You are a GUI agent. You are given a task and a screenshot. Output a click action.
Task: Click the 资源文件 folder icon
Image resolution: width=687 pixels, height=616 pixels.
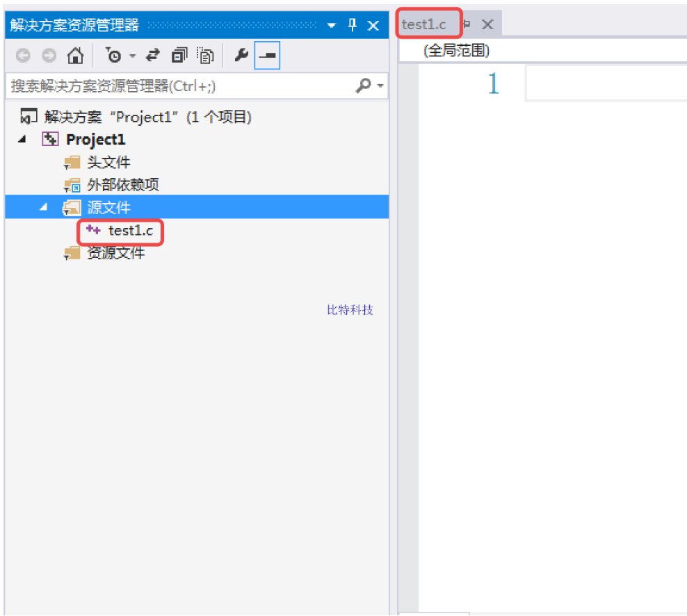pos(72,253)
